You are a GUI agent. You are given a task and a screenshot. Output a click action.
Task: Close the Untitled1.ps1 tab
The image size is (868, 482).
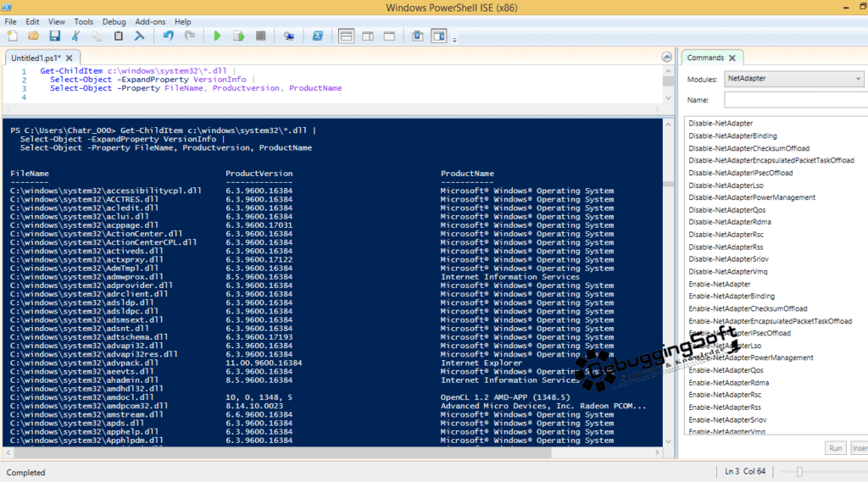[x=70, y=58]
